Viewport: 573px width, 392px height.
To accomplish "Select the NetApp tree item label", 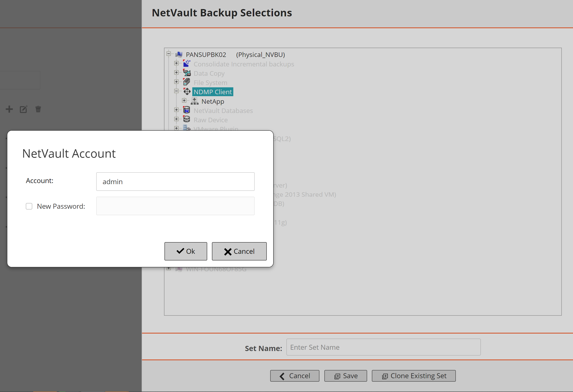I will 213,102.
